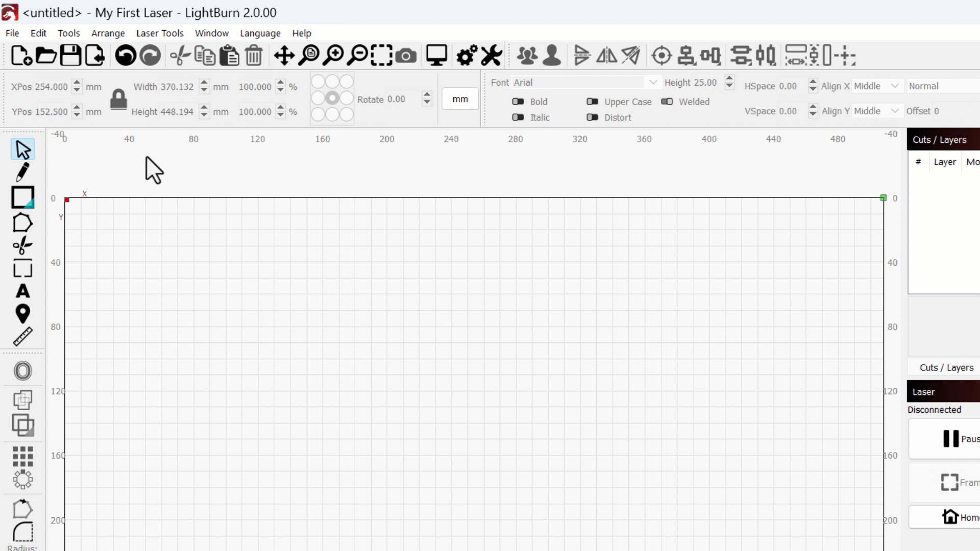Activate the Measure ruler tool
This screenshot has width=980, height=551.
[x=22, y=337]
